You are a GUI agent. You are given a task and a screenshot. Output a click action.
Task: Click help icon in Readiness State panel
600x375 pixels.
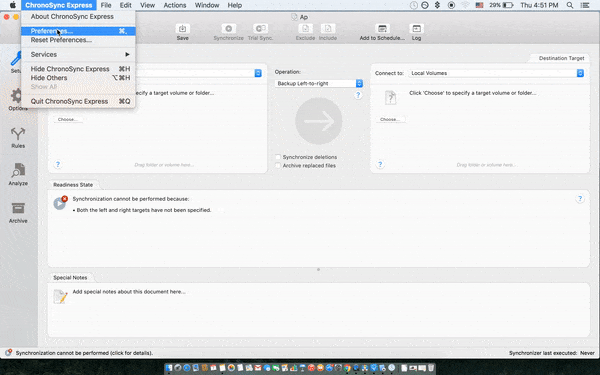pos(580,199)
